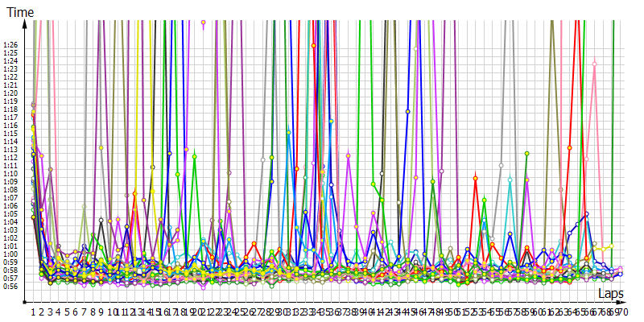644x322 pixels.
Task: Click the green data point peak near lap 59
Action: pyautogui.click(x=526, y=153)
